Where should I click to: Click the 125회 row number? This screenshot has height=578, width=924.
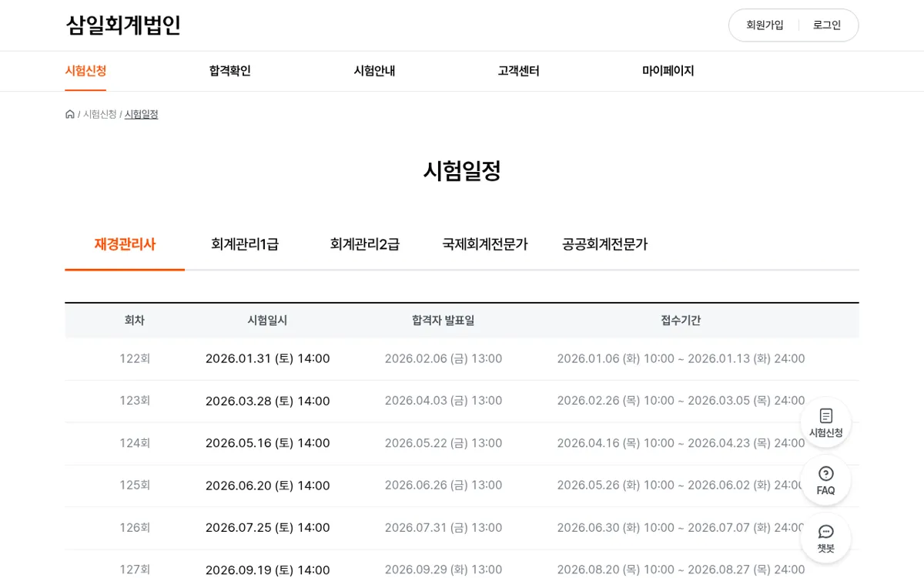(x=135, y=486)
